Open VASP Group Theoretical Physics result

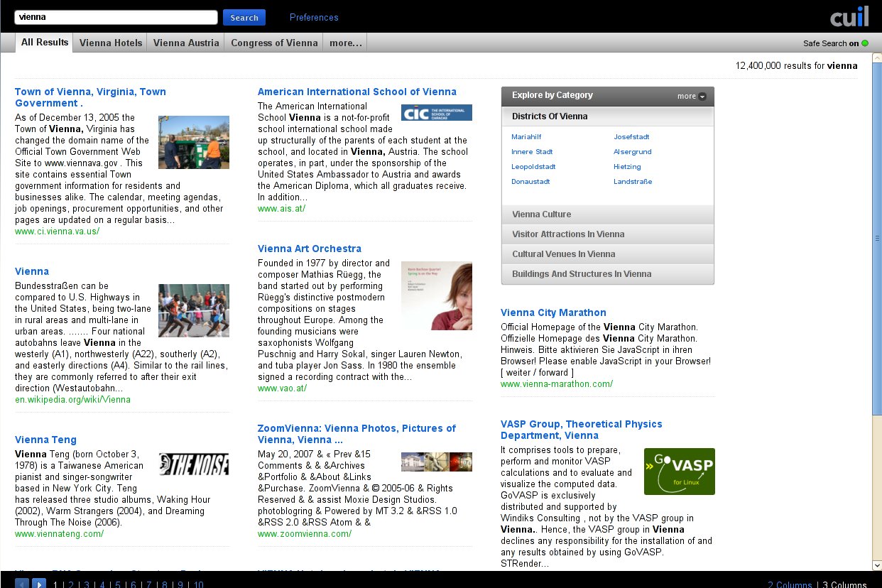point(581,430)
